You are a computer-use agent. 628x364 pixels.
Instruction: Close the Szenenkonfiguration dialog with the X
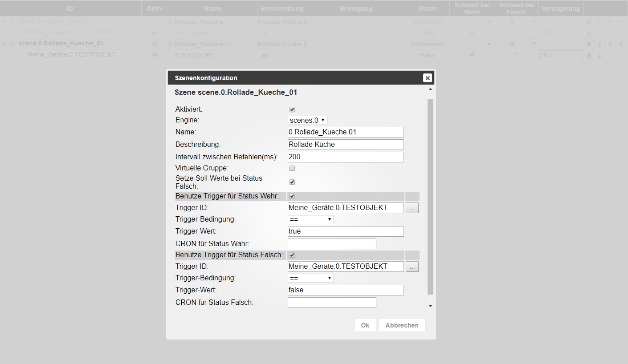click(x=427, y=78)
